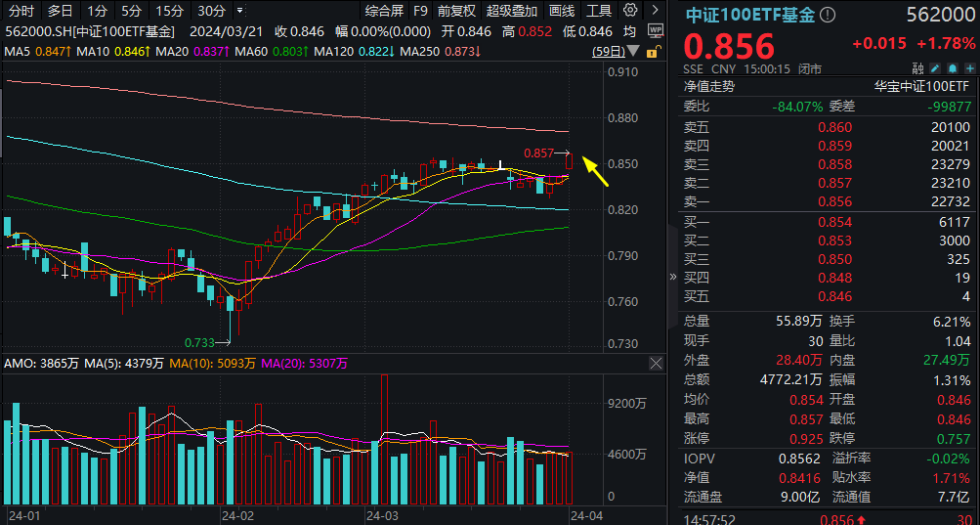This screenshot has width=980, height=525.
Task: Open the pencil note icon
Action: click(935, 68)
